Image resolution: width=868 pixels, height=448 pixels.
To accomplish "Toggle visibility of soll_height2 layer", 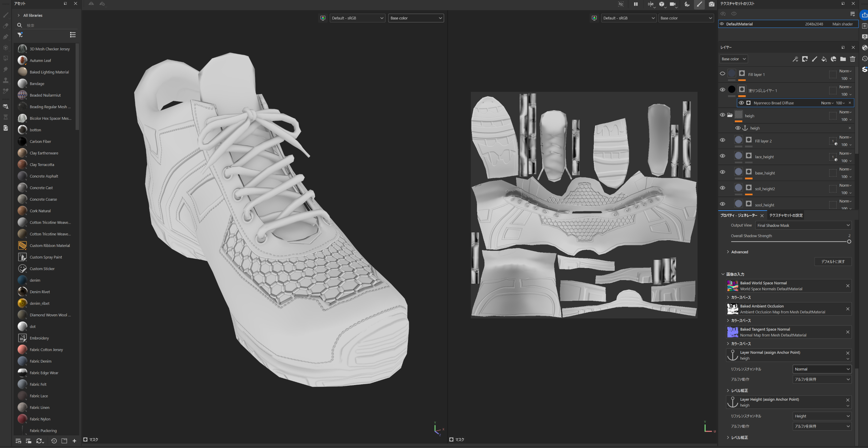I will (722, 188).
